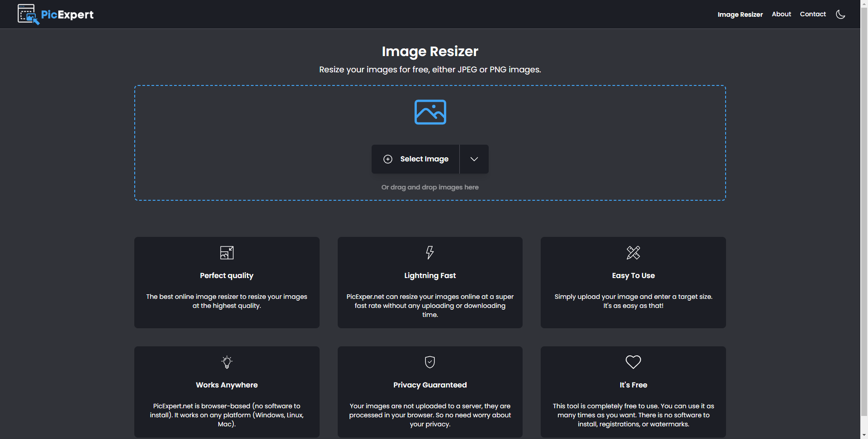Click the It's Free heart icon
Screen dimensions: 868x439
coord(633,362)
